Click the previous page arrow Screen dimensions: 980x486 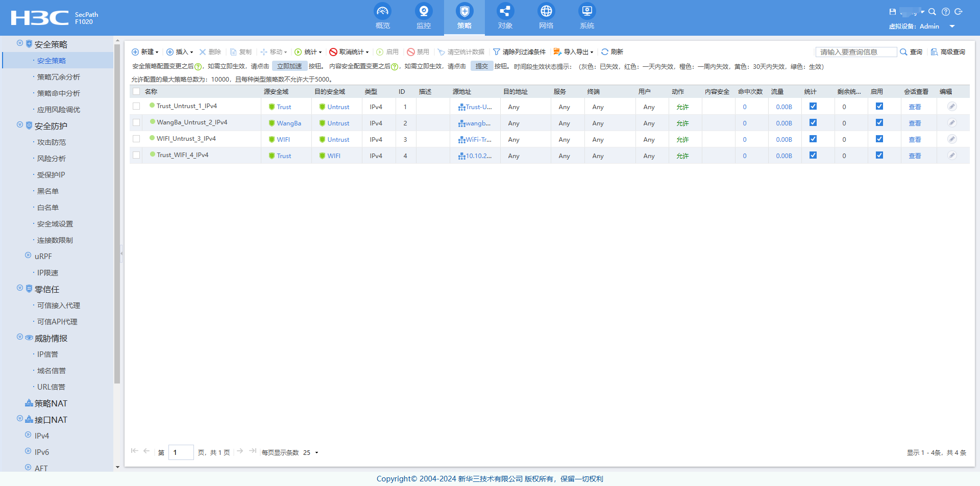click(x=146, y=451)
